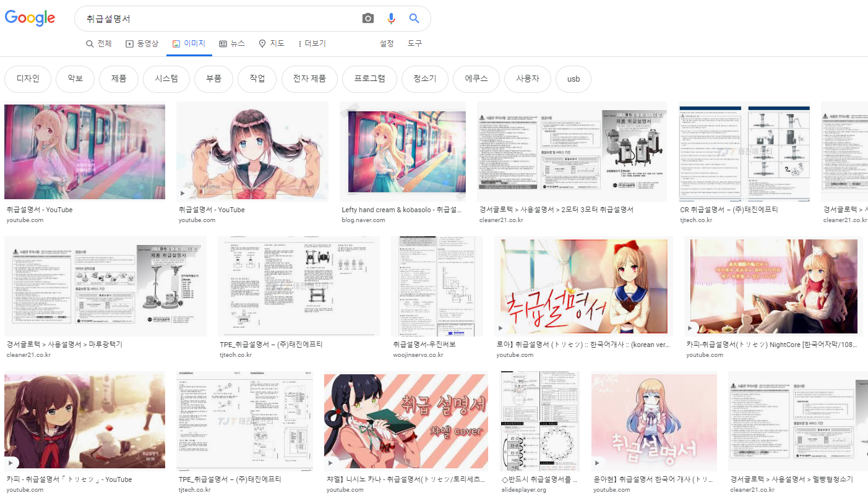
Task: Filter images by 악보 chip
Action: [75, 79]
